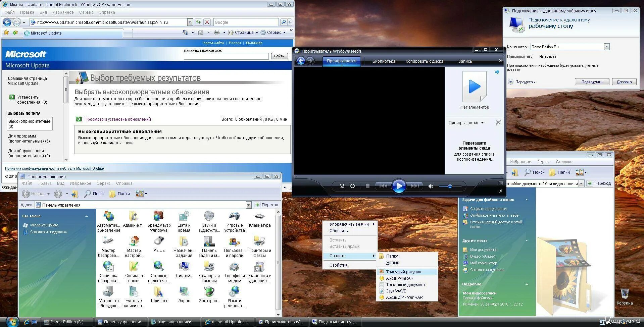Click Подключить button in Remote Desktop

point(592,82)
